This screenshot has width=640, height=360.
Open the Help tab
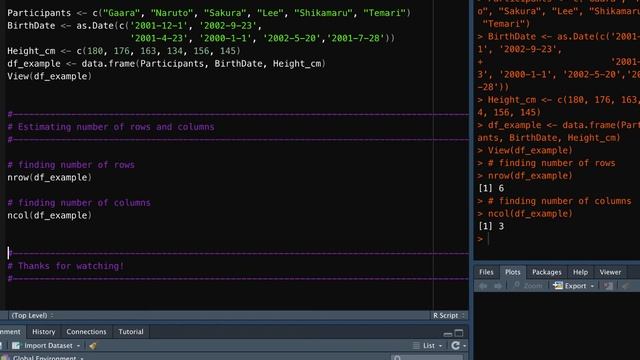coord(580,272)
